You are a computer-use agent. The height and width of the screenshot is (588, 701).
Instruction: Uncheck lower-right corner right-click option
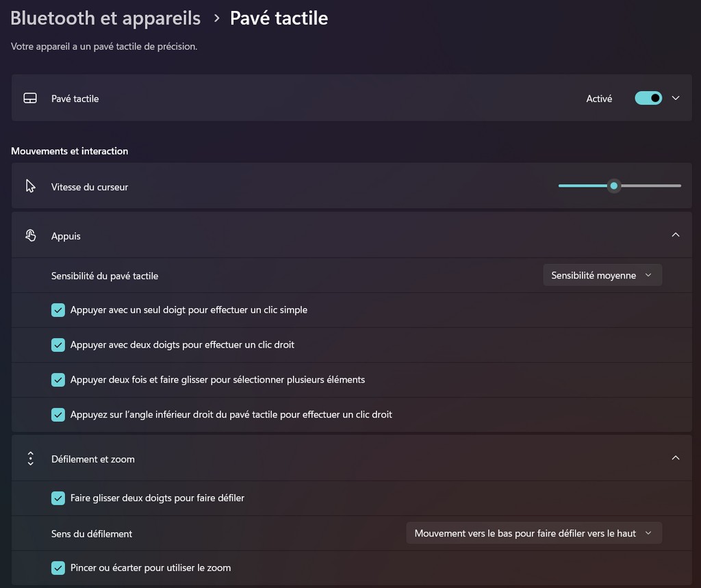coord(58,415)
